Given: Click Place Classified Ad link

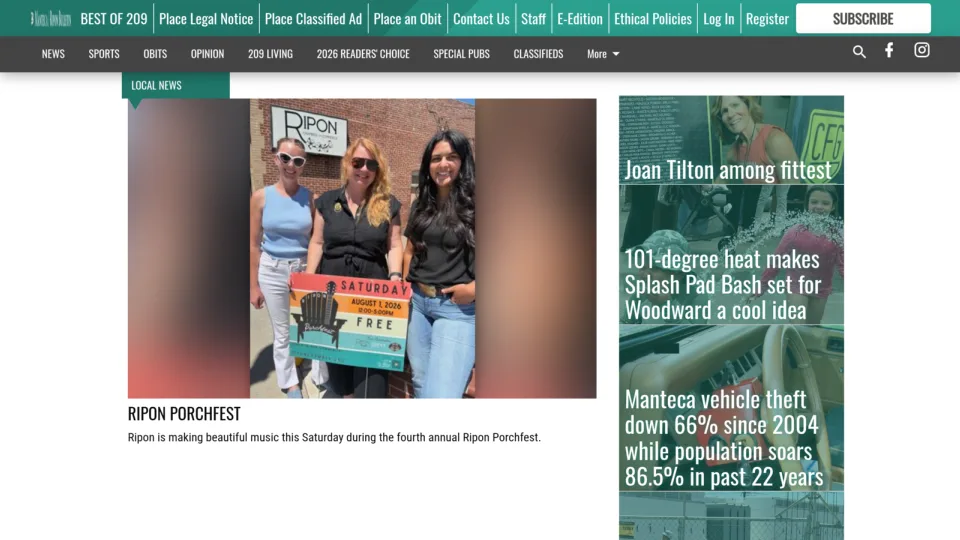Looking at the screenshot, I should tap(313, 19).
